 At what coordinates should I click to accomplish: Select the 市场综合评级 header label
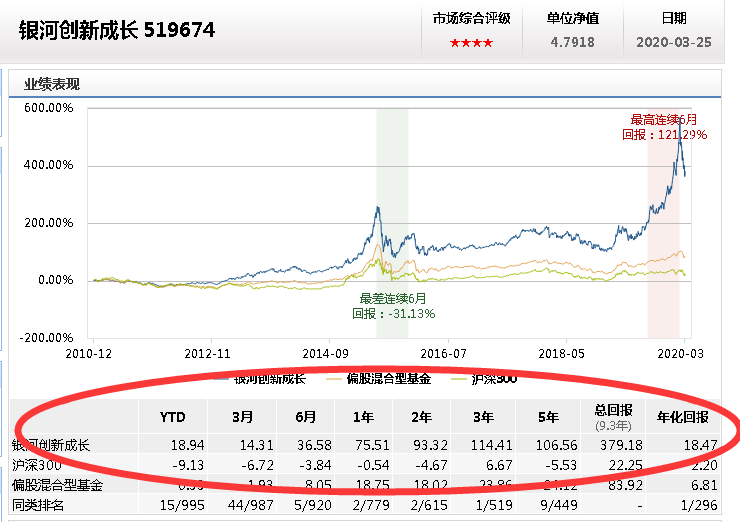[x=471, y=18]
